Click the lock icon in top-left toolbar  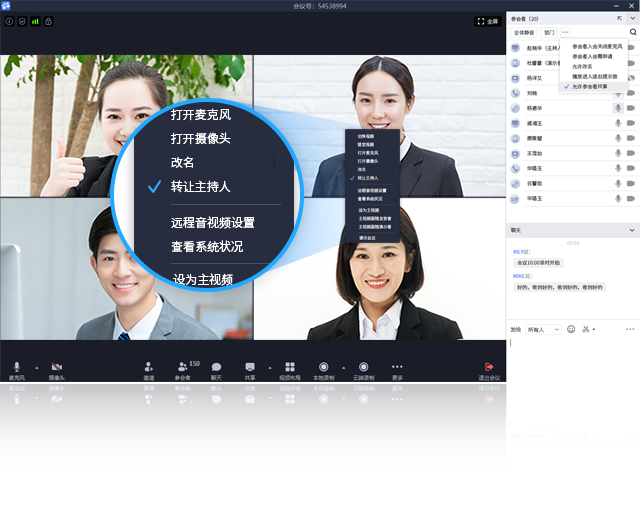pyautogui.click(x=48, y=21)
